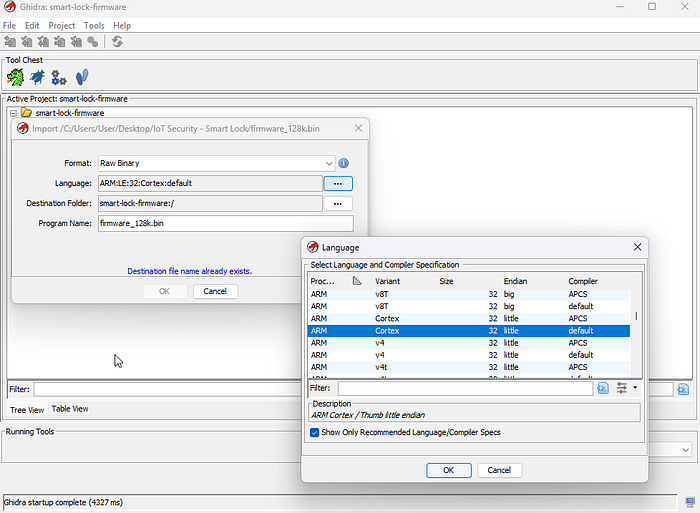Select the ARM v8T big default row
The width and height of the screenshot is (700, 513).
click(469, 306)
